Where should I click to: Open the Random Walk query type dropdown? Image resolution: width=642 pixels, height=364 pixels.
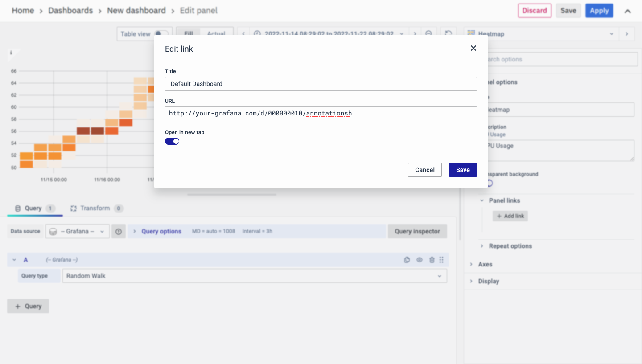254,276
